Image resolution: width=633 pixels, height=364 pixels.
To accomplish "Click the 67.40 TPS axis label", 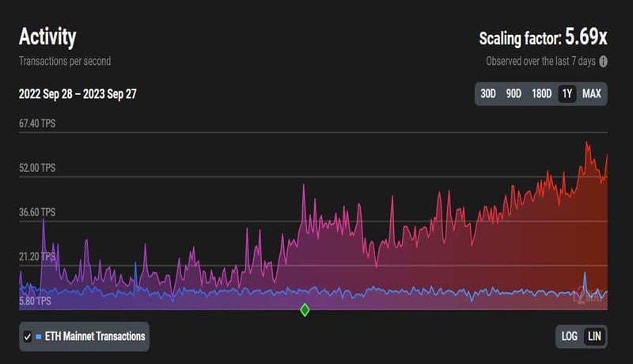I will coord(37,123).
